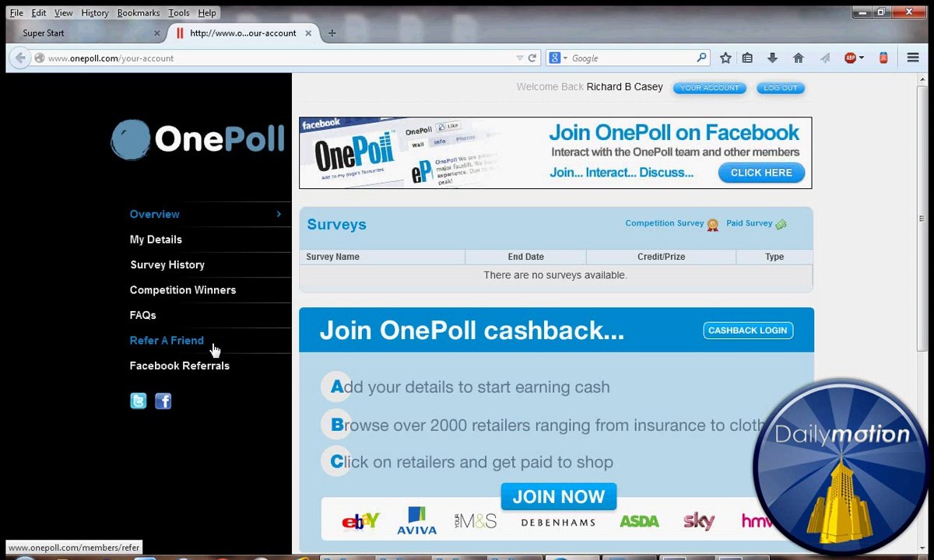Open Refer A Friend link

pyautogui.click(x=167, y=341)
